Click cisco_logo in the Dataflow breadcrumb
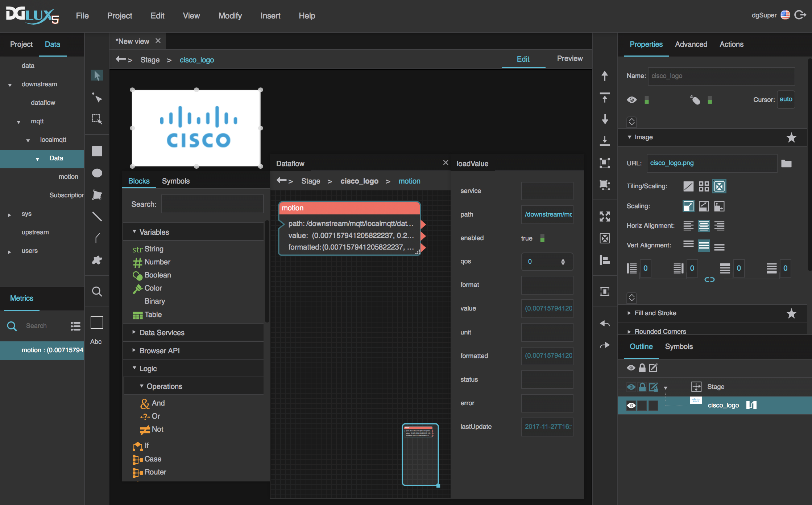The image size is (812, 505). point(359,181)
